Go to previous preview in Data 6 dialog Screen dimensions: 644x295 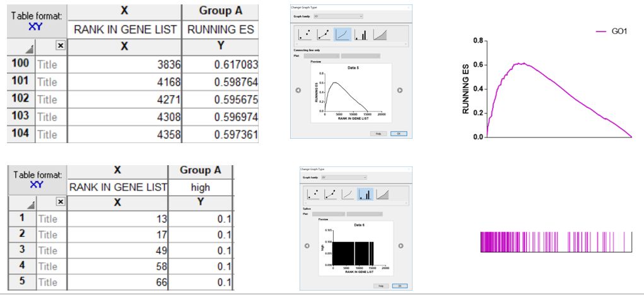click(307, 246)
